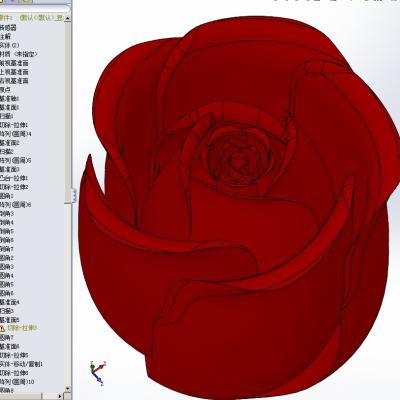Select the 切除-拉伸1 cut-extrude feature
Image resolution: width=400 pixels, height=400 pixels.
tap(14, 125)
